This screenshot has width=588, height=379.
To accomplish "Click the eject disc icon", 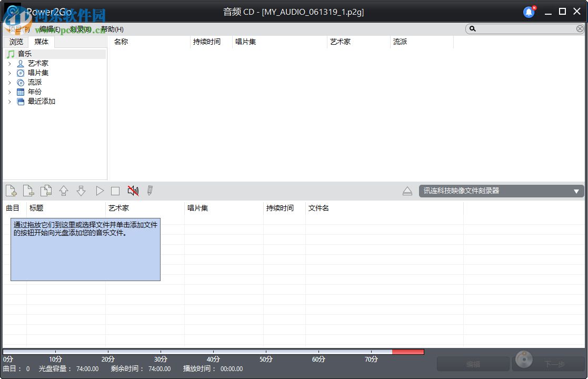I will tap(407, 191).
